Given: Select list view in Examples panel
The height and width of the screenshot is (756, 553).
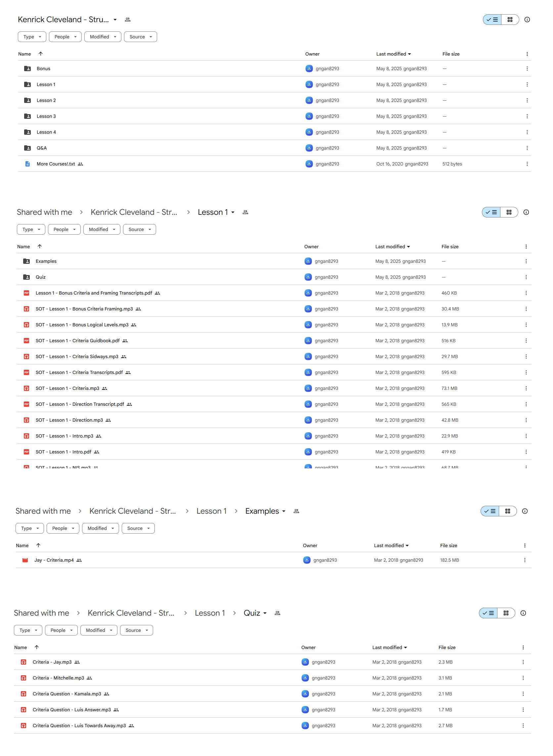Looking at the screenshot, I should click(490, 511).
